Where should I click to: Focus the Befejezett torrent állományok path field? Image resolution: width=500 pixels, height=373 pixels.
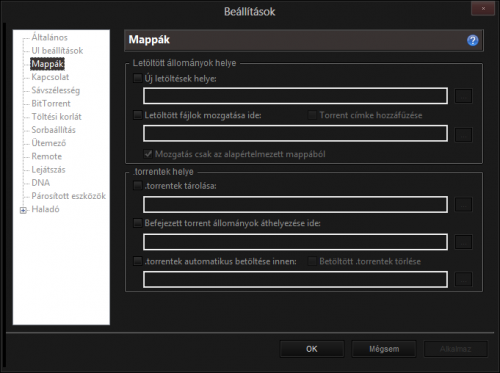point(295,242)
